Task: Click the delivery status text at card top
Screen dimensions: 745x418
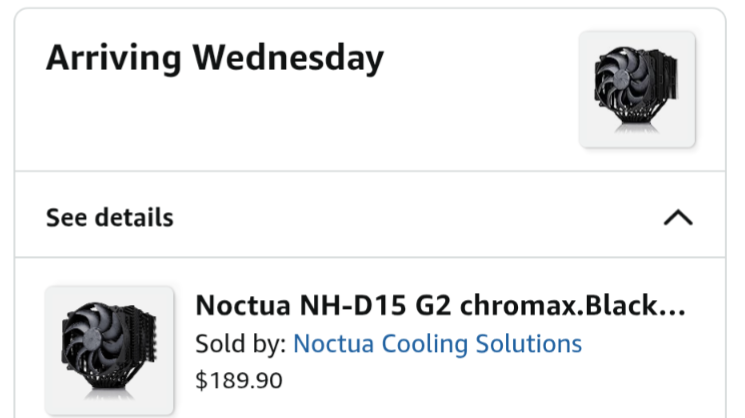Action: coord(215,58)
